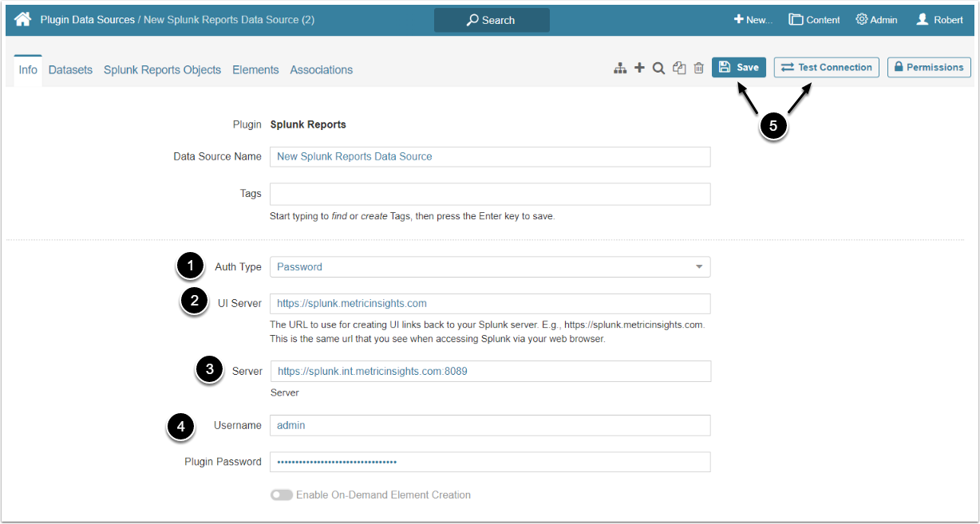Open the New... menu in top bar

pos(753,19)
